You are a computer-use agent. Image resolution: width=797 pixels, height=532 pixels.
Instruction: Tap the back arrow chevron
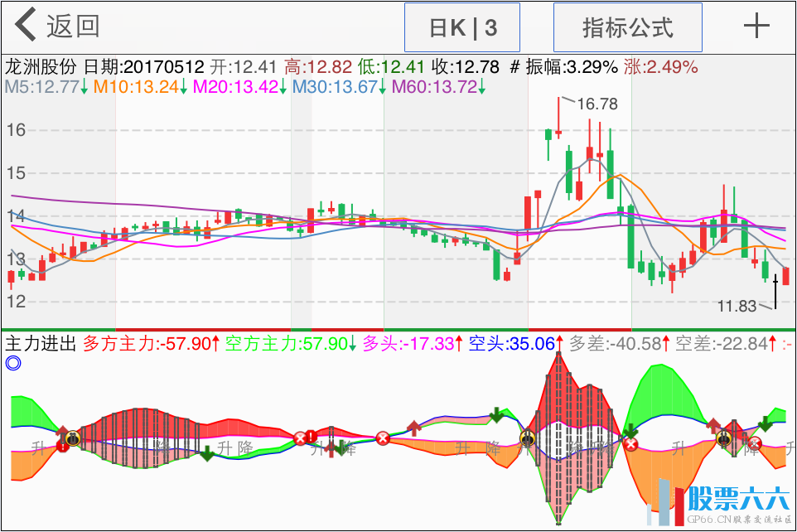point(25,27)
